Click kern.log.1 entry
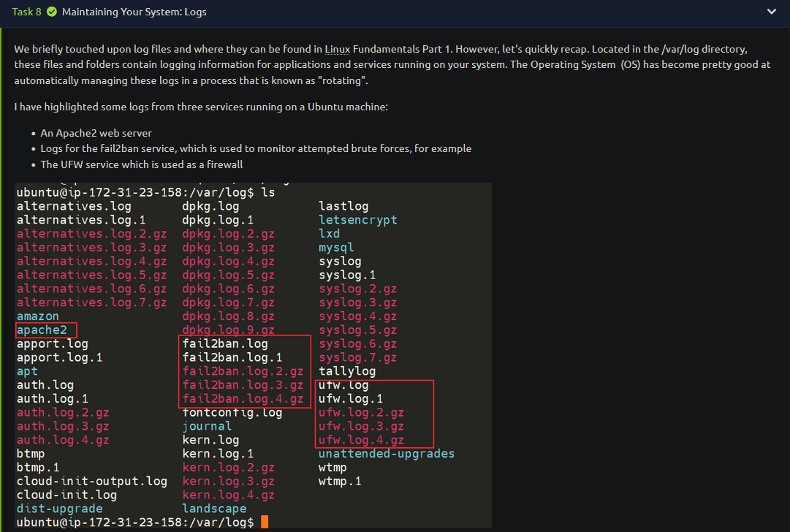790x532 pixels. tap(219, 453)
